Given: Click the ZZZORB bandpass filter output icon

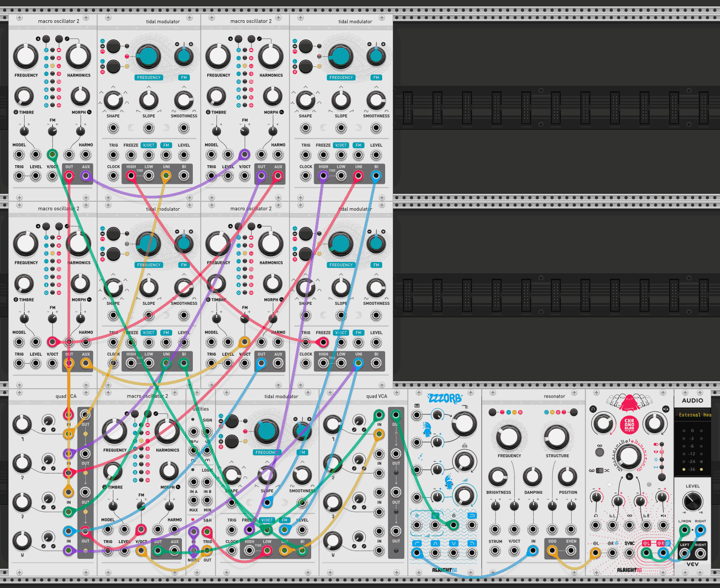Looking at the screenshot, I should [x=435, y=543].
